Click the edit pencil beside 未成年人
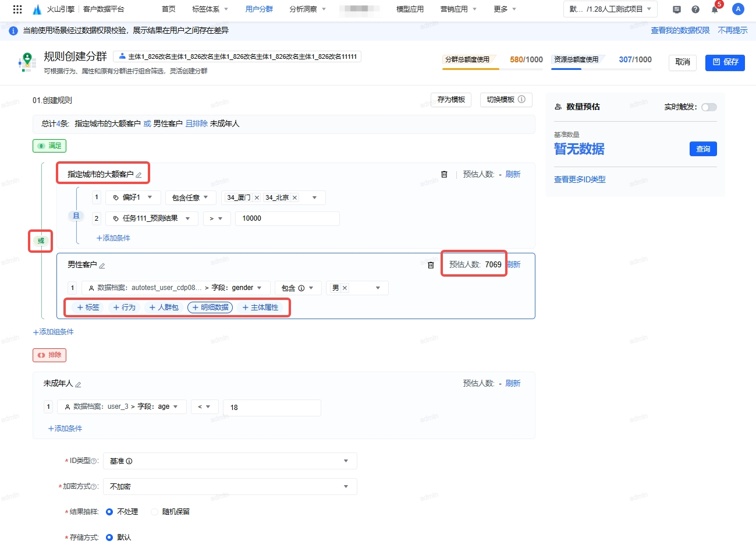The height and width of the screenshot is (555, 756). (x=78, y=384)
